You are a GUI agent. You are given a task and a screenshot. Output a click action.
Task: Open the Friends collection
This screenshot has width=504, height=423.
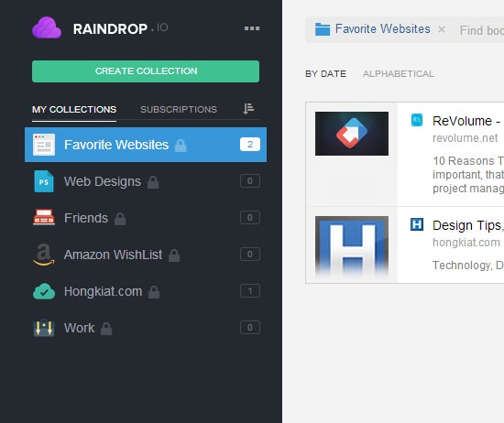pyautogui.click(x=146, y=218)
